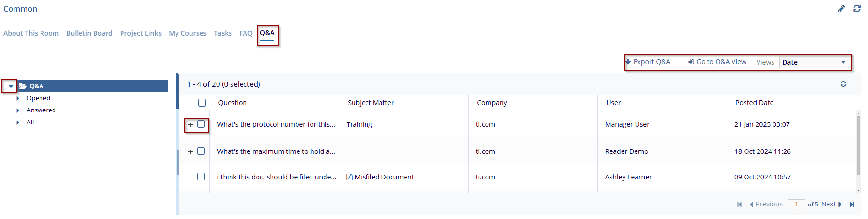The image size is (868, 219).
Task: Click the page number input field
Action: click(x=796, y=205)
